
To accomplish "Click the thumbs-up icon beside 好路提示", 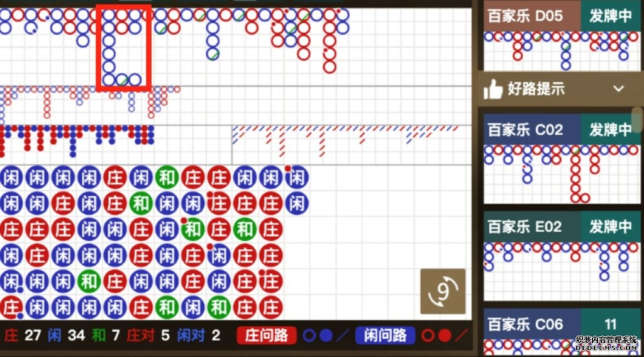I will point(493,89).
